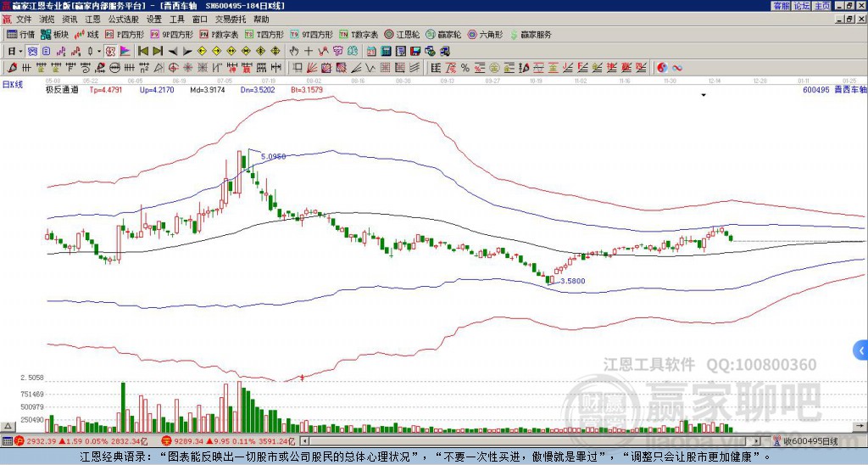Open the T四方形 time square tool
This screenshot has width=868, height=465.
point(264,34)
